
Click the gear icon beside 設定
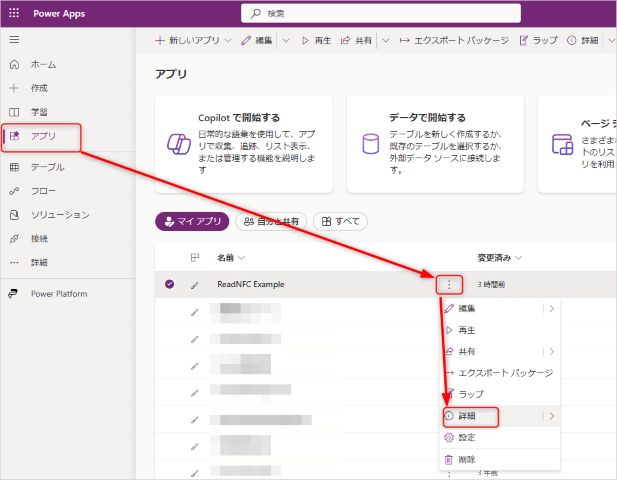[x=449, y=438]
